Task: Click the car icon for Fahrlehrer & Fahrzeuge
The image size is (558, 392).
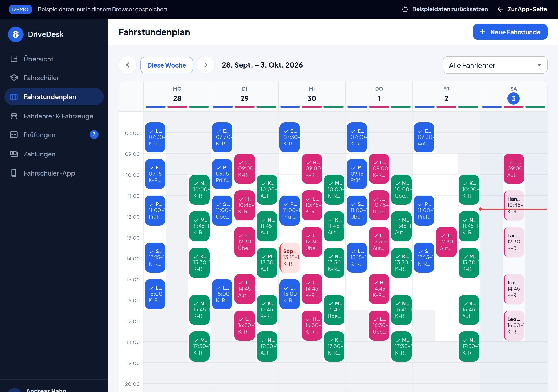Action: coord(14,116)
